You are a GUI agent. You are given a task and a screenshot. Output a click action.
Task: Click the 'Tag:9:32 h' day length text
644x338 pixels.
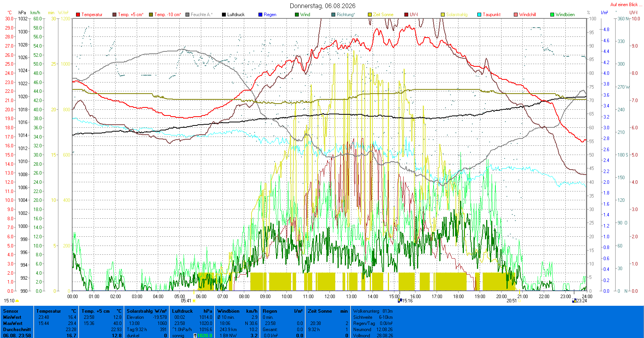coord(137,330)
